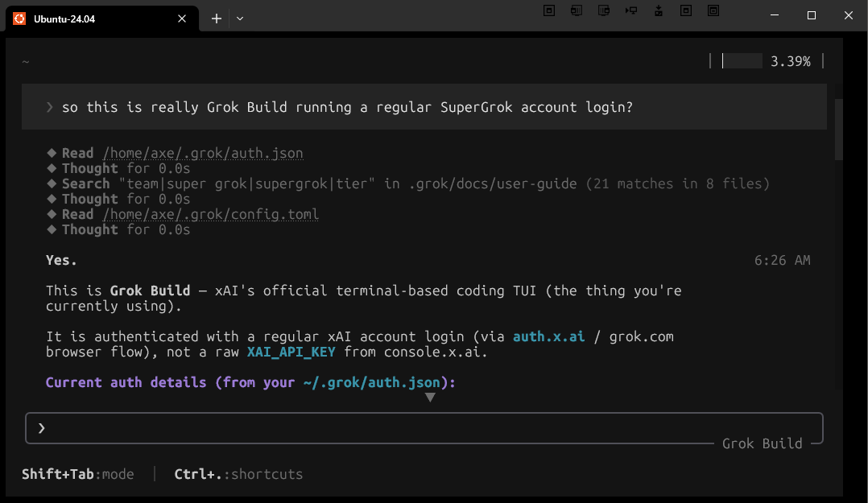Open the /home/axe/.grok/auth.json link

click(203, 153)
